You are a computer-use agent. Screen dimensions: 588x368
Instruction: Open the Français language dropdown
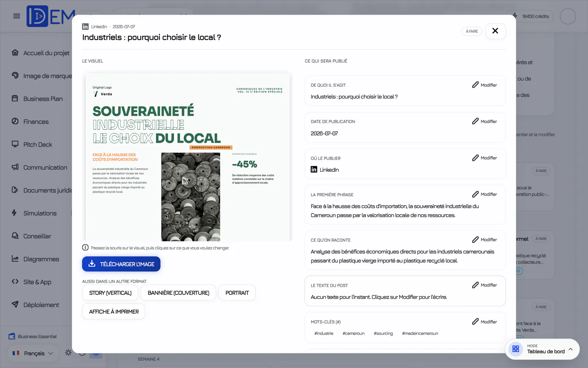click(33, 353)
